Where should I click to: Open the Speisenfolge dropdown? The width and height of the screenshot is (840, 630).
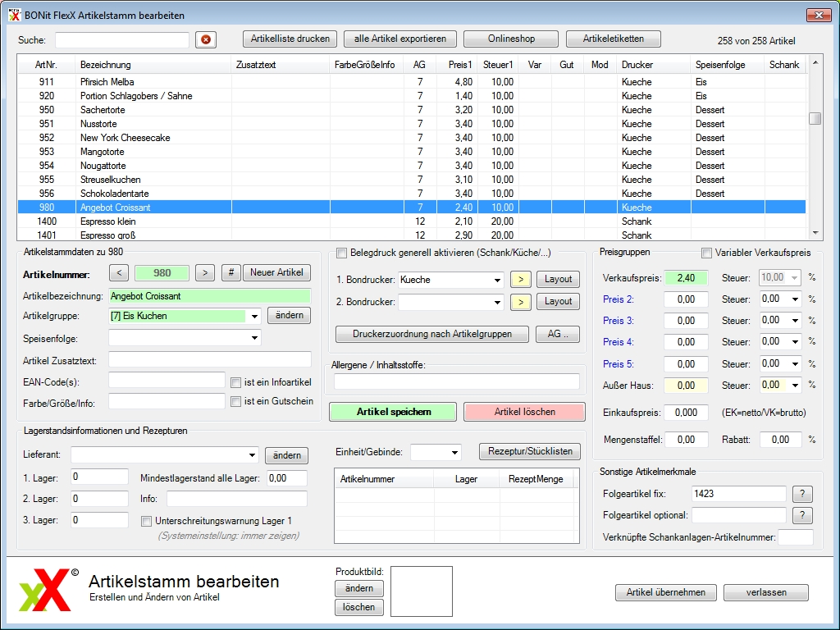pyautogui.click(x=254, y=338)
